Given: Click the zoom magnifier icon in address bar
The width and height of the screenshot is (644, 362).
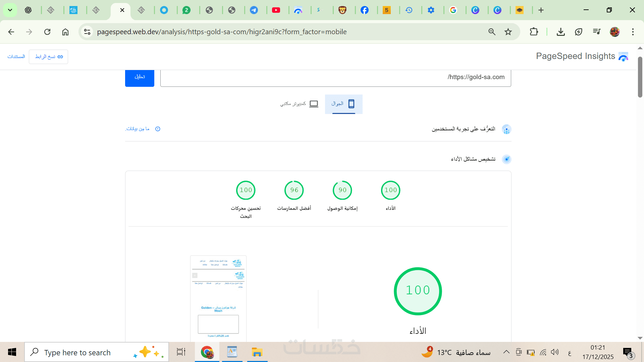Looking at the screenshot, I should tap(492, 32).
